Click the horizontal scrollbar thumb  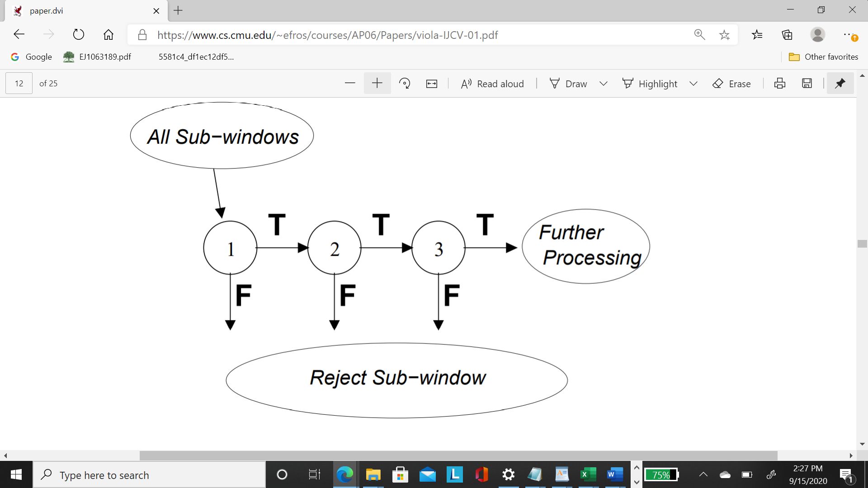point(458,455)
